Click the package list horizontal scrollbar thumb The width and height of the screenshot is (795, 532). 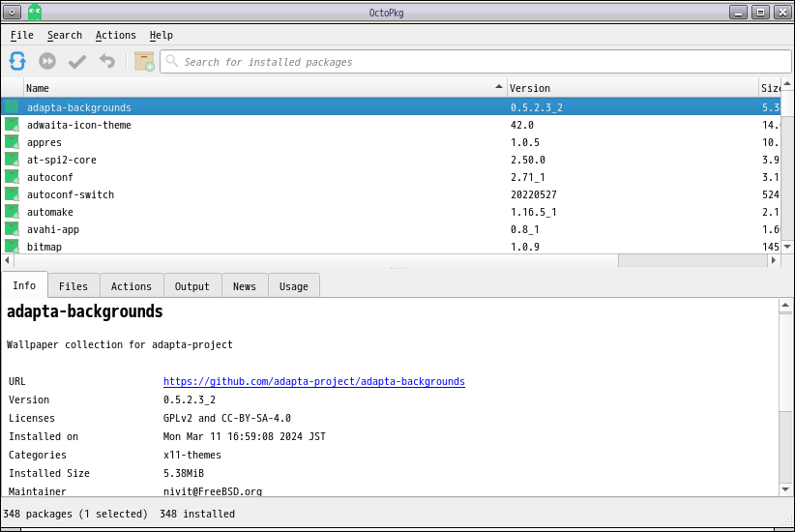pos(314,260)
